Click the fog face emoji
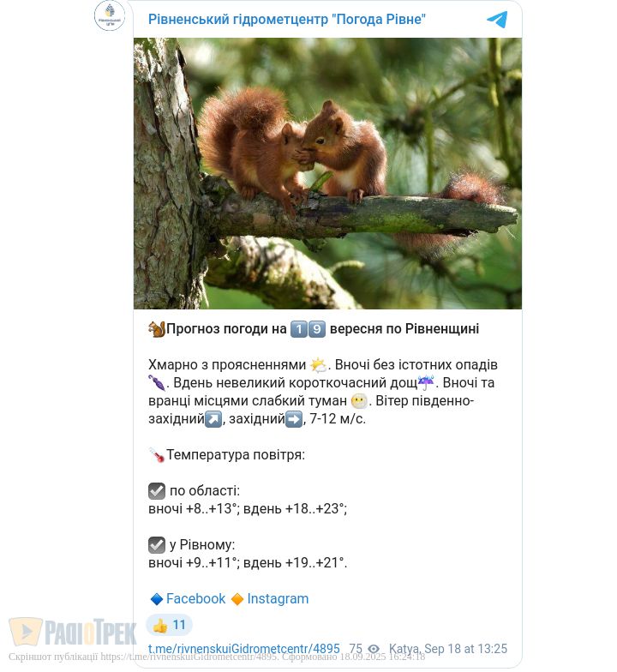Image resolution: width=617 pixels, height=672 pixels. pos(359,401)
